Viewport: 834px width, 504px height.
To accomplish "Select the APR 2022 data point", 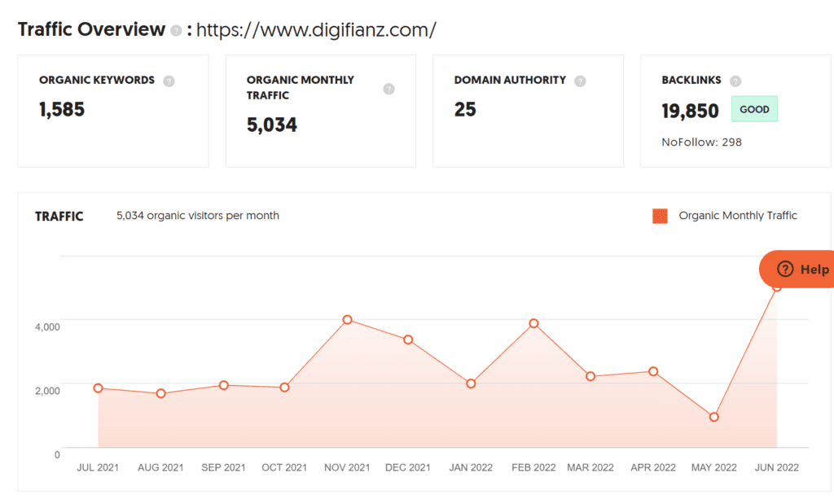I will coord(653,371).
